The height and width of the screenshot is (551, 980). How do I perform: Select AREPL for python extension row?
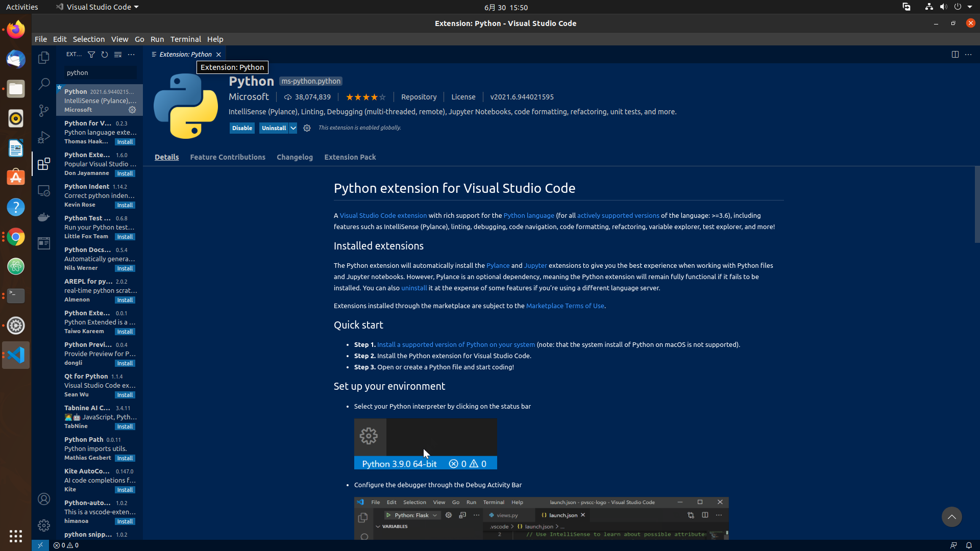[100, 290]
